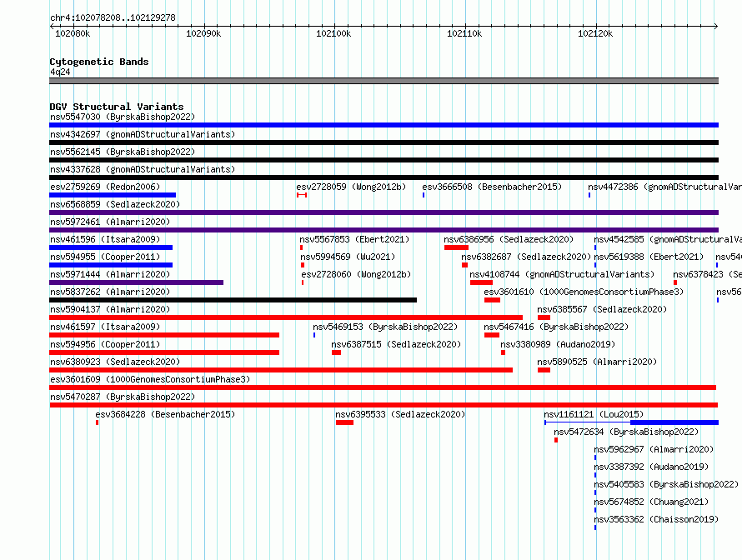Open nsv5619388 (Ebert2021) label
The width and height of the screenshot is (742, 560).
tap(649, 257)
